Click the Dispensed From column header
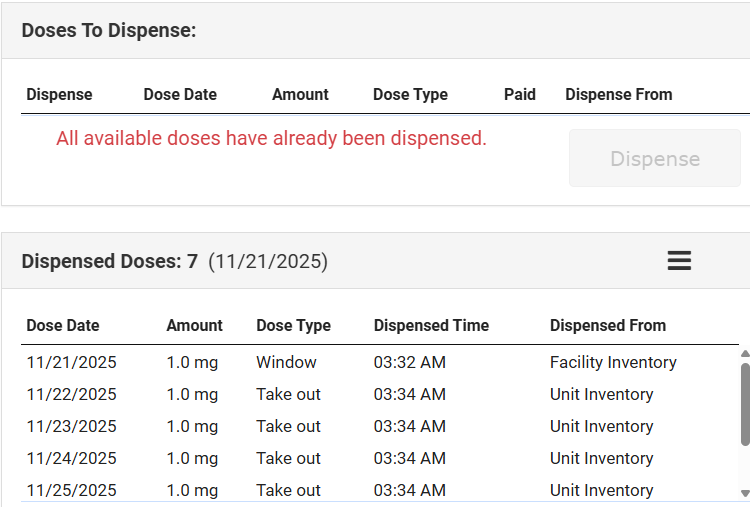 click(x=607, y=326)
